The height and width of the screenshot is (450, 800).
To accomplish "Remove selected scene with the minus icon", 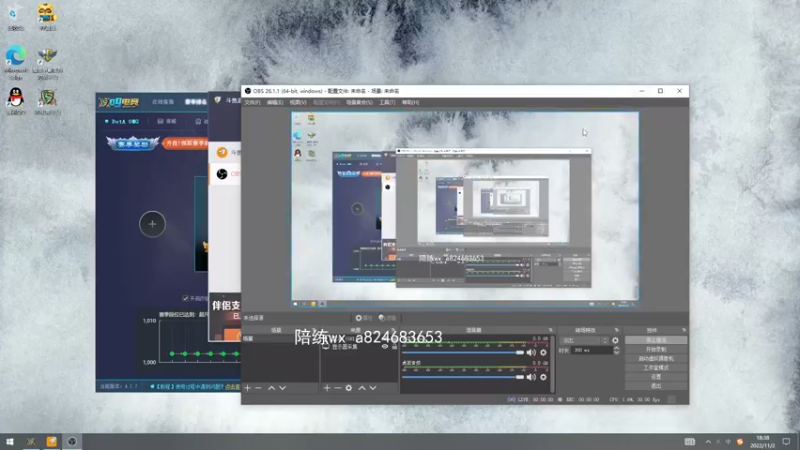I will coord(258,388).
